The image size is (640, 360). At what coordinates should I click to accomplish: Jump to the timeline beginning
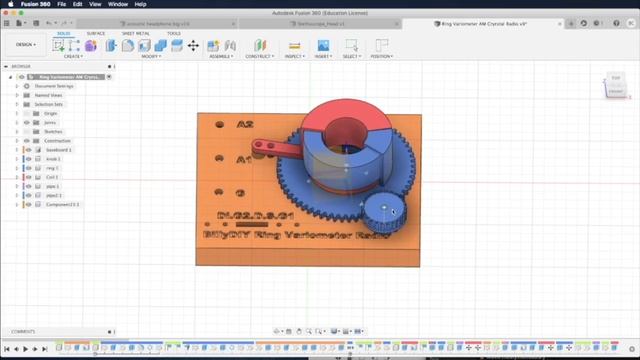coord(7,349)
